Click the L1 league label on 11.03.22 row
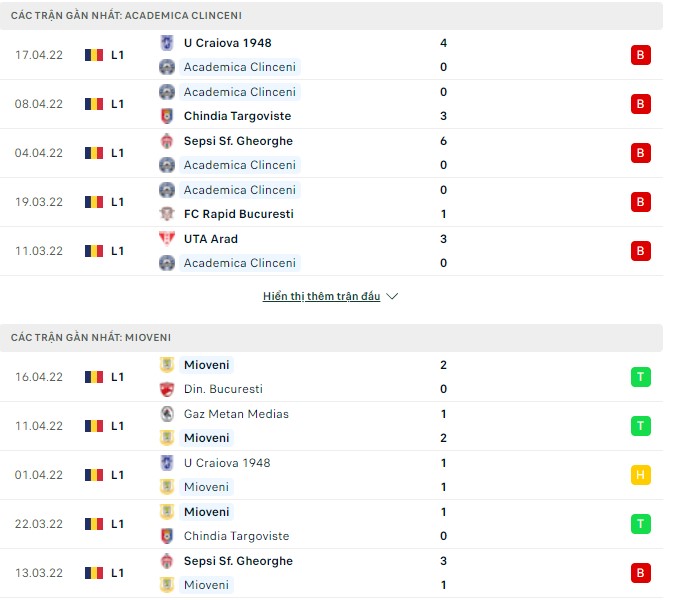The image size is (673, 600). [x=117, y=251]
